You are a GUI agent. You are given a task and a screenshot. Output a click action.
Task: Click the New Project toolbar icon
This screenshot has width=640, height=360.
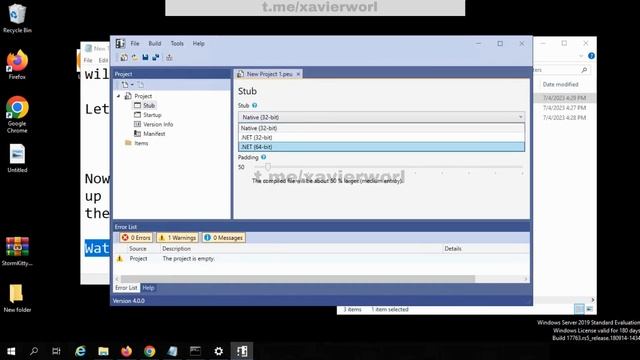coord(124,58)
